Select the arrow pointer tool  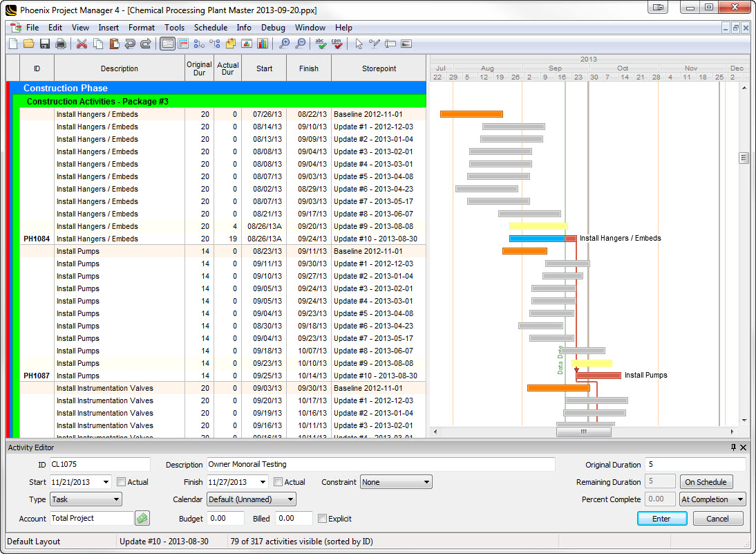[359, 44]
